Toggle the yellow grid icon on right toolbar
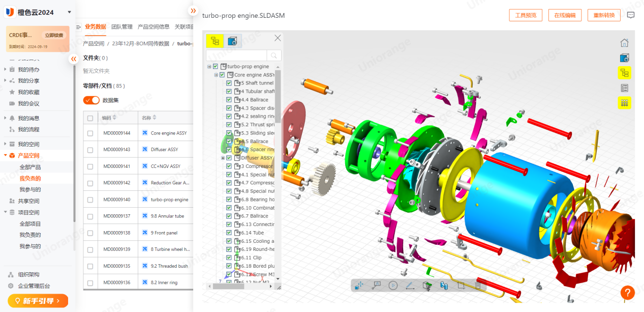 (x=625, y=103)
